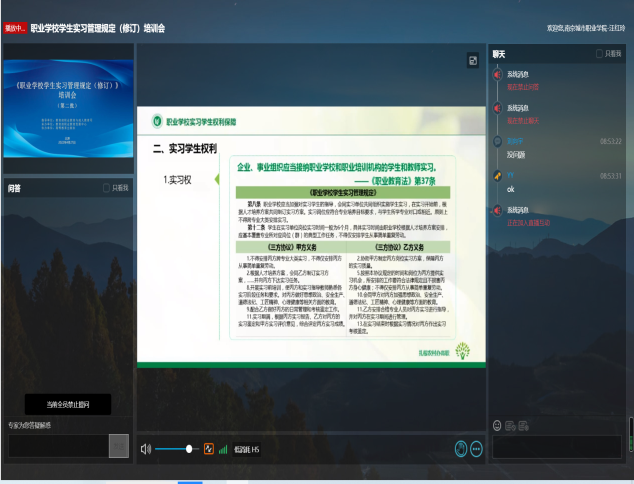The height and width of the screenshot is (484, 634).
Task: Click the second chat toolbar icon
Action: [510, 425]
